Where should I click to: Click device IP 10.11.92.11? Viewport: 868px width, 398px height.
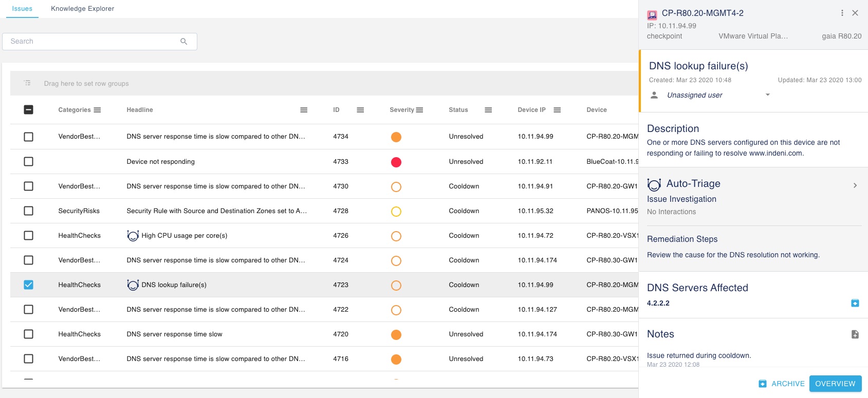click(x=535, y=162)
